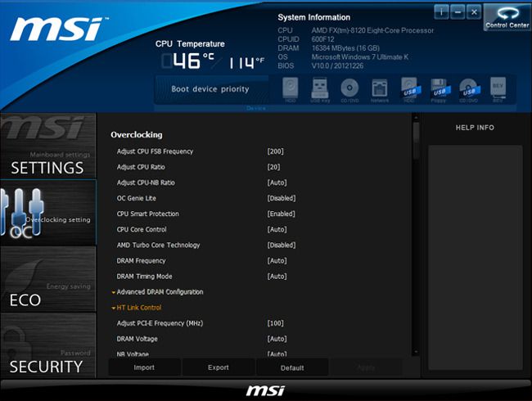Viewport: 532px width, 401px height.
Task: Select the DRAM Timing Mode label
Action: pos(144,277)
